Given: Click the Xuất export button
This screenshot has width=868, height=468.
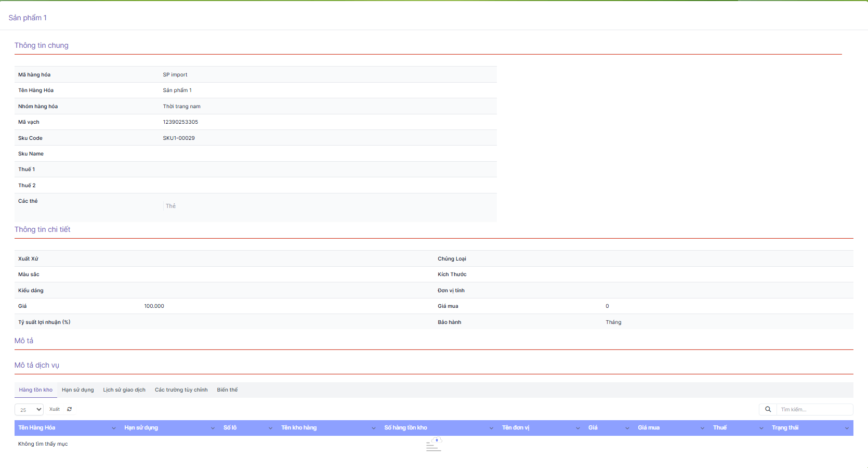Looking at the screenshot, I should point(55,409).
